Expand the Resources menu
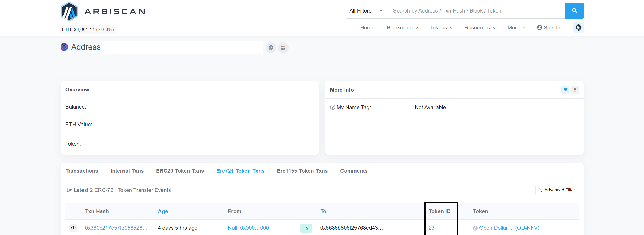The image size is (644, 235). point(480,28)
